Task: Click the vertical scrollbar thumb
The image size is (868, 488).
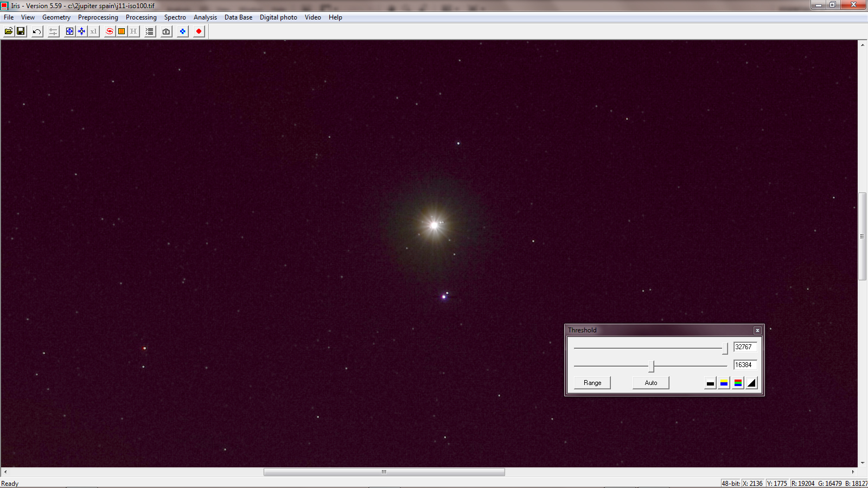Action: click(x=862, y=236)
